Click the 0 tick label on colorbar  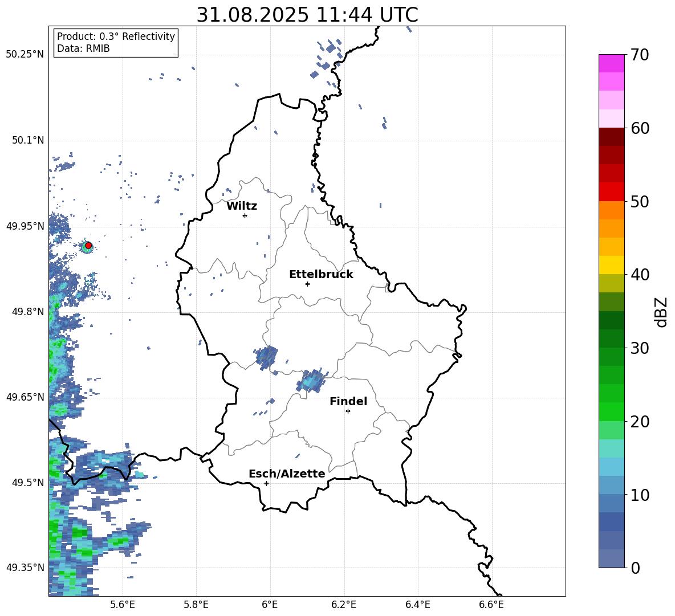[x=636, y=568]
